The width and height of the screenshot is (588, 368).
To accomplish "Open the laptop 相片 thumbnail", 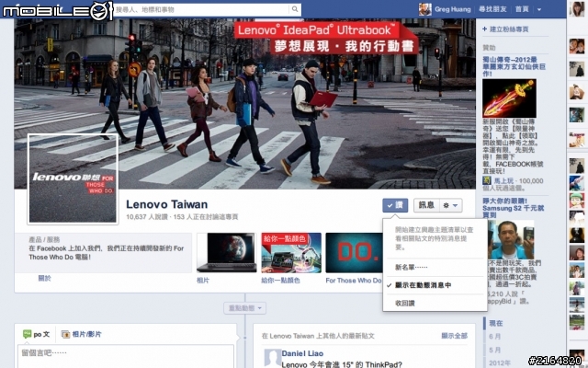I will tap(227, 253).
